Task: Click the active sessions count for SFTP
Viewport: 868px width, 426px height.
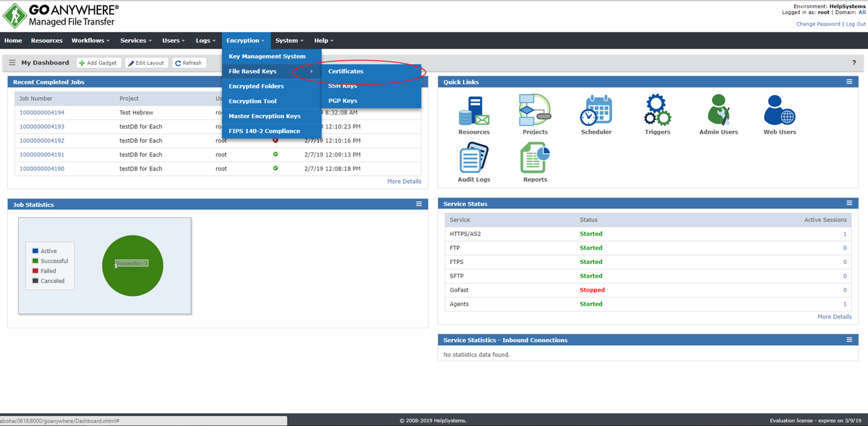Action: tap(845, 276)
